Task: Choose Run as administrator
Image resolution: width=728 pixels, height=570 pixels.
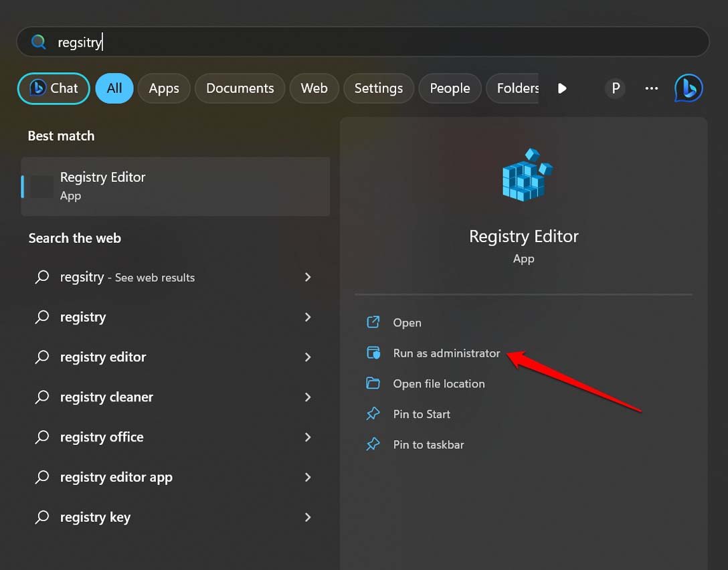Action: (447, 353)
